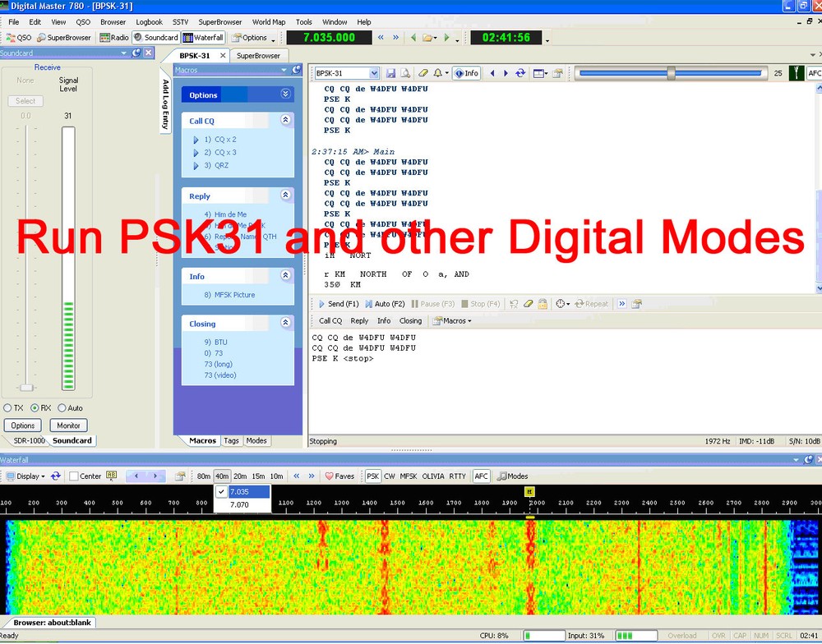The width and height of the screenshot is (822, 644).
Task: Click the Waterfall toolbar icon
Action: click(202, 37)
